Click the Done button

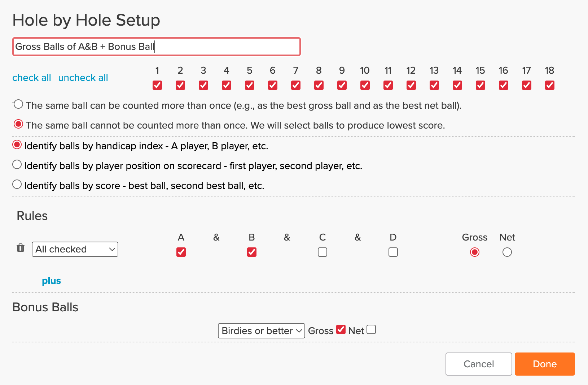(545, 364)
